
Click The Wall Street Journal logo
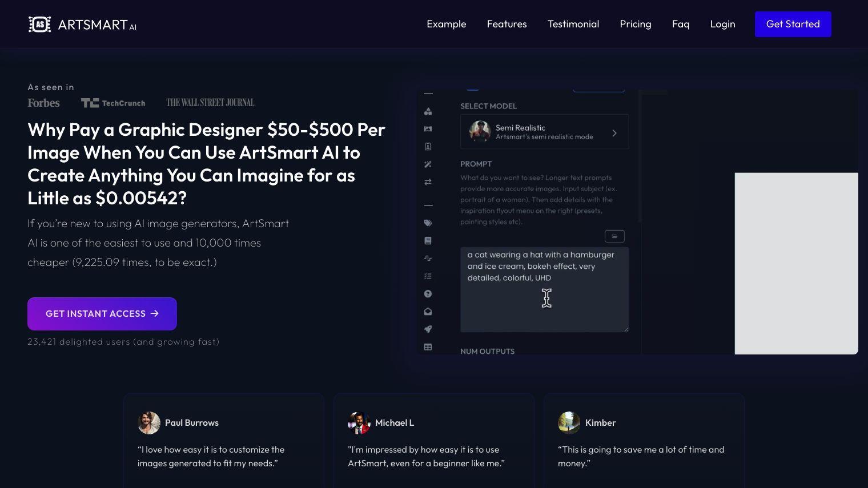point(211,103)
